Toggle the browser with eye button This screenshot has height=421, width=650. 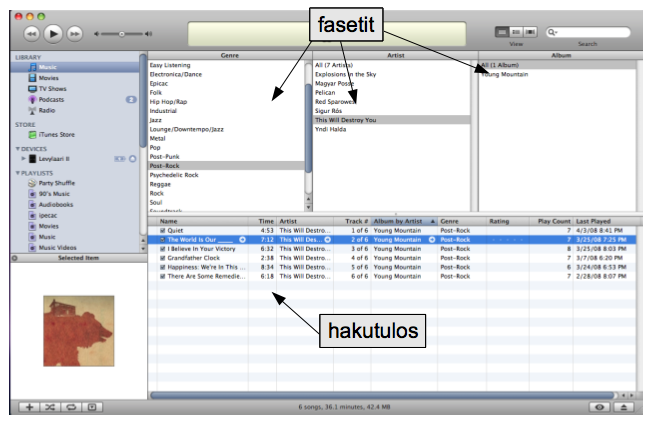tap(599, 407)
